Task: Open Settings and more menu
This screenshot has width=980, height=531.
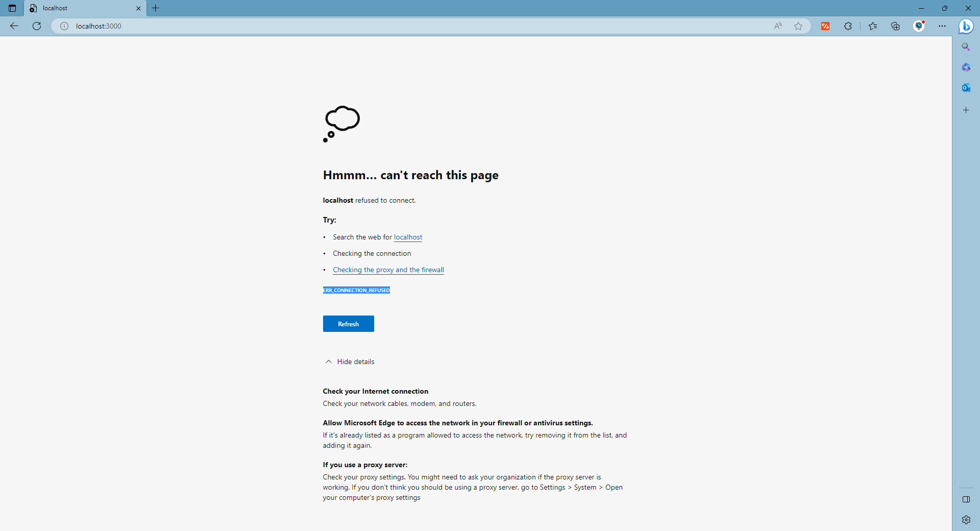Action: click(x=942, y=26)
